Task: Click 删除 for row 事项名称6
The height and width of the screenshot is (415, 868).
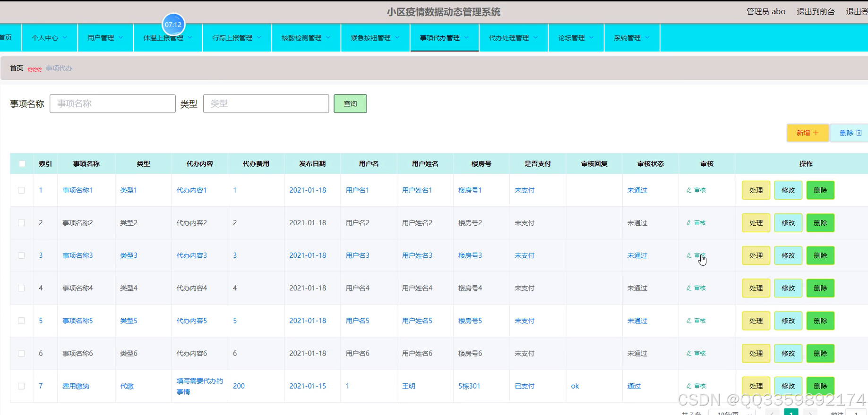Action: point(820,353)
